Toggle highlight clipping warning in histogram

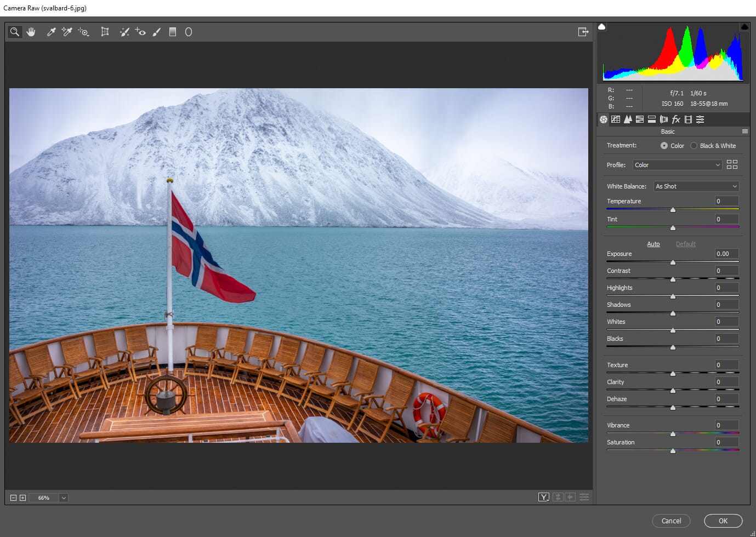coord(744,27)
